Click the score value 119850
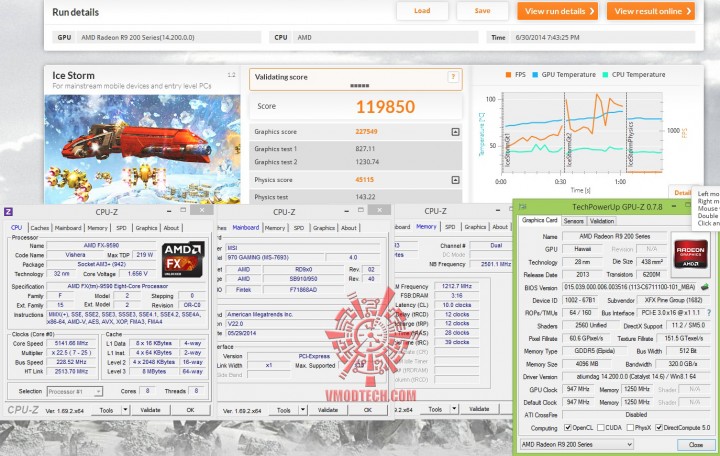Screen dimensions: 720x456 click(x=385, y=107)
